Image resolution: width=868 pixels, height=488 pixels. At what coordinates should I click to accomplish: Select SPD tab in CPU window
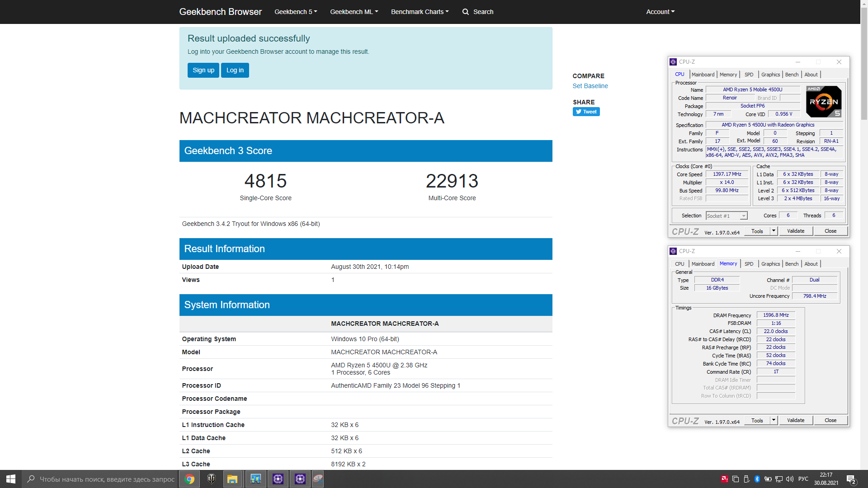coord(749,75)
